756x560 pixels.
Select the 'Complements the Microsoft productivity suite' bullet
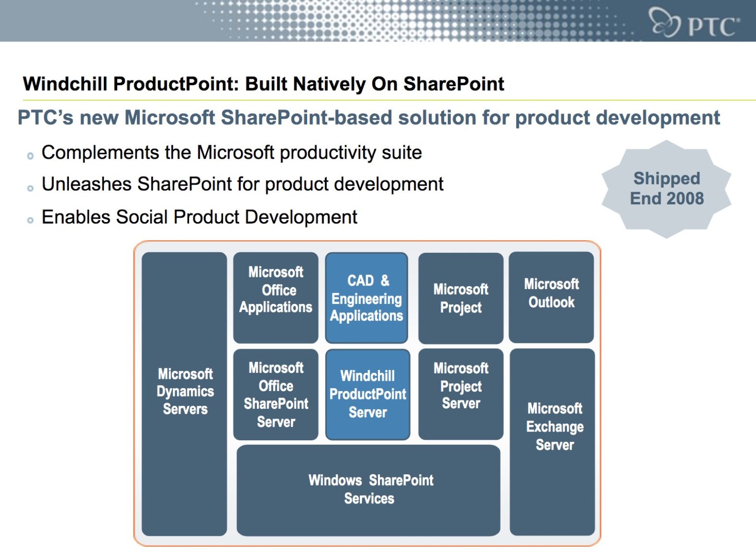pyautogui.click(x=231, y=153)
